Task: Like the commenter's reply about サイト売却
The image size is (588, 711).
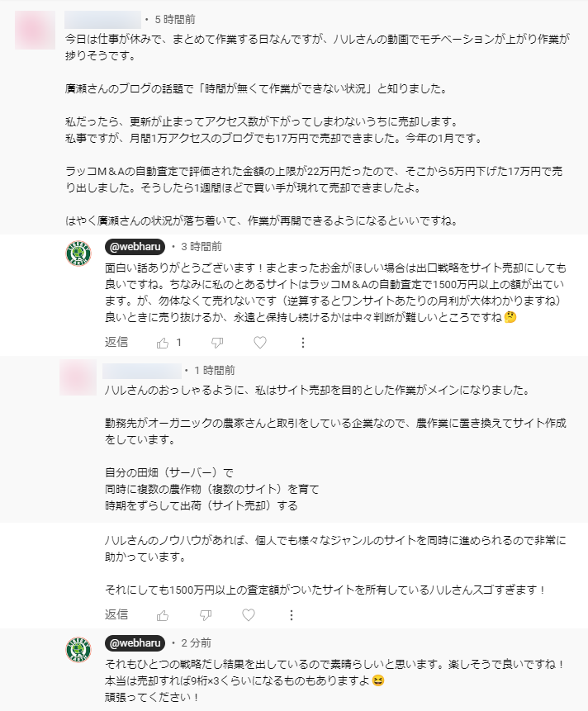Action: 163,615
